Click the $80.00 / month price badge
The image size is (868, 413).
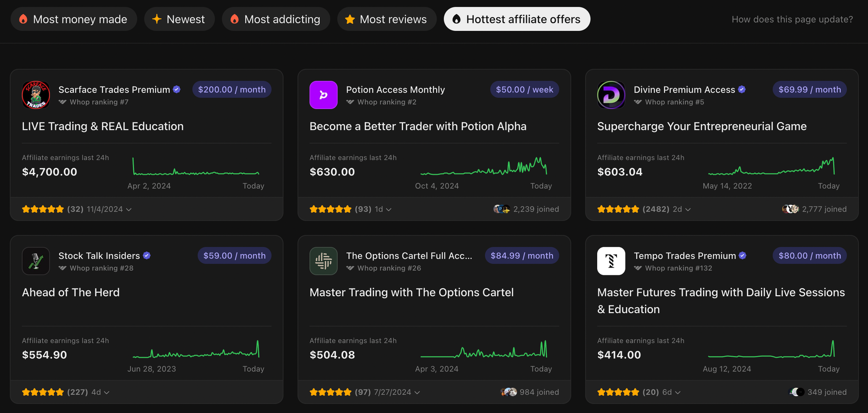point(810,255)
